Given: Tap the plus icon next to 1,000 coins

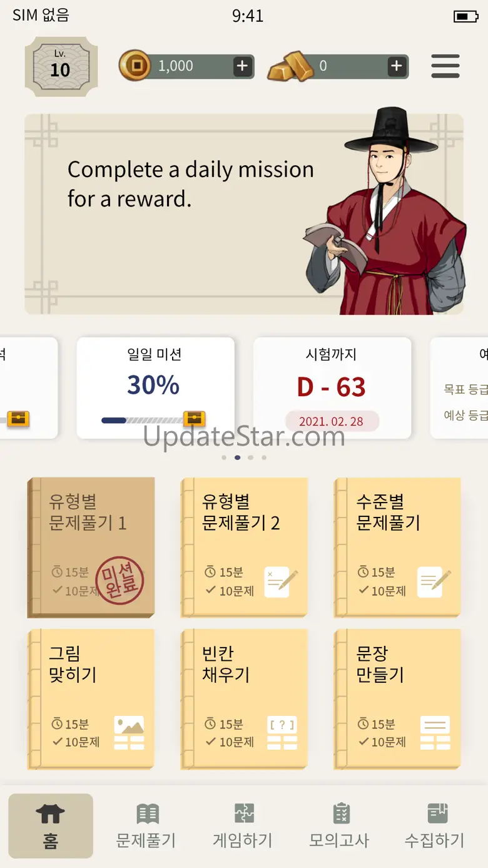Looking at the screenshot, I should point(243,66).
